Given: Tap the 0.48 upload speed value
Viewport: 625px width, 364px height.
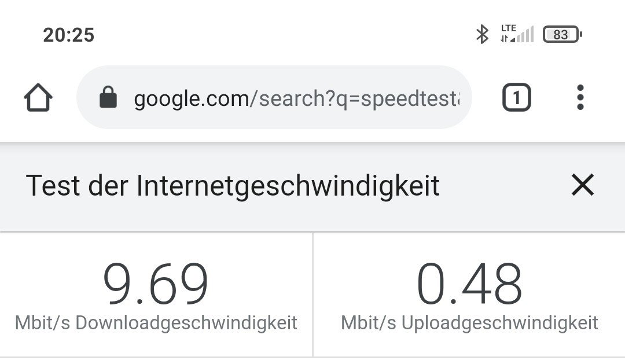Looking at the screenshot, I should (469, 284).
